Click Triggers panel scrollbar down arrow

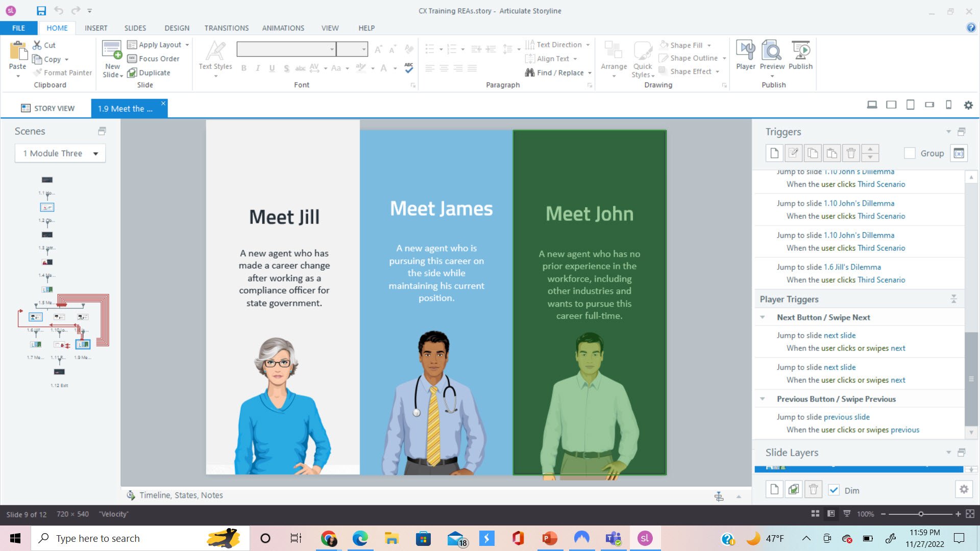coord(971,432)
